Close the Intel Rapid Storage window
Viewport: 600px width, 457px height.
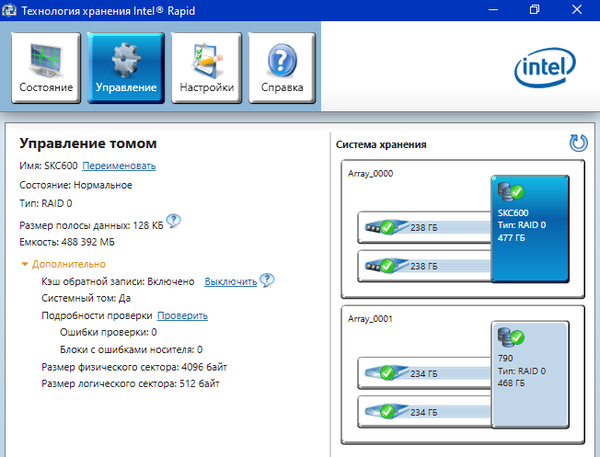click(577, 10)
